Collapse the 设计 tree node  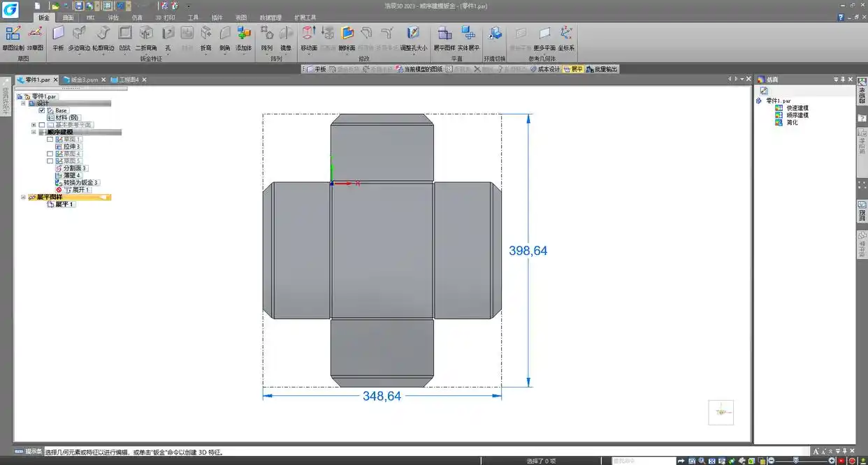point(23,103)
